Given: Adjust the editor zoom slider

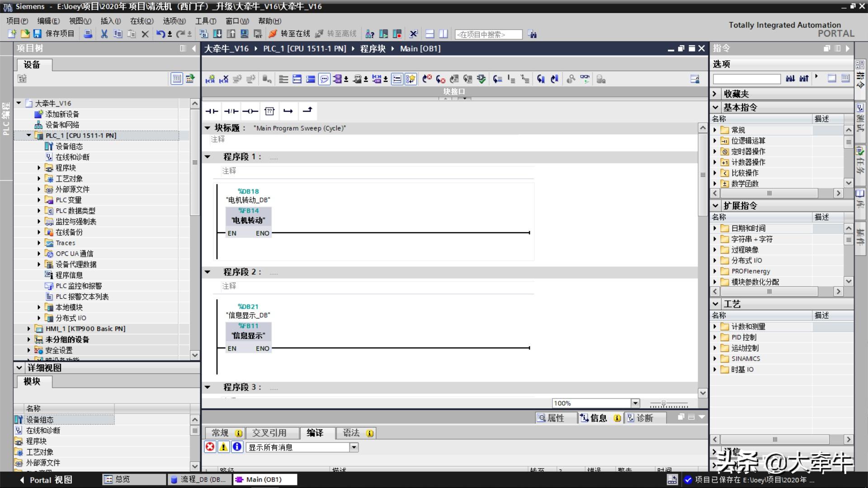Looking at the screenshot, I should [664, 403].
